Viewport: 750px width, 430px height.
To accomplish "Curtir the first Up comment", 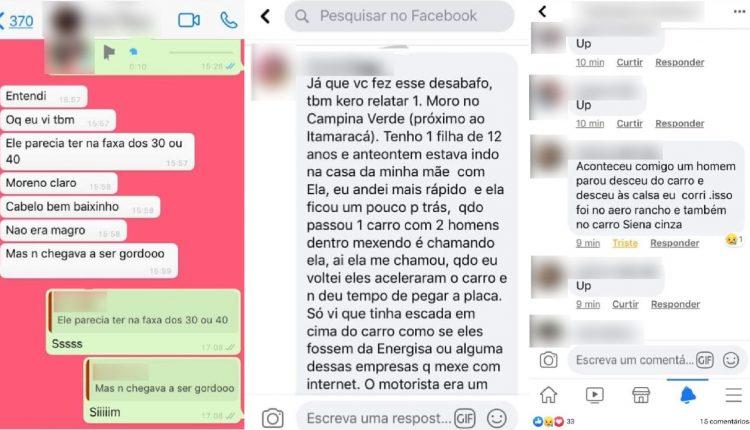I will 629,62.
